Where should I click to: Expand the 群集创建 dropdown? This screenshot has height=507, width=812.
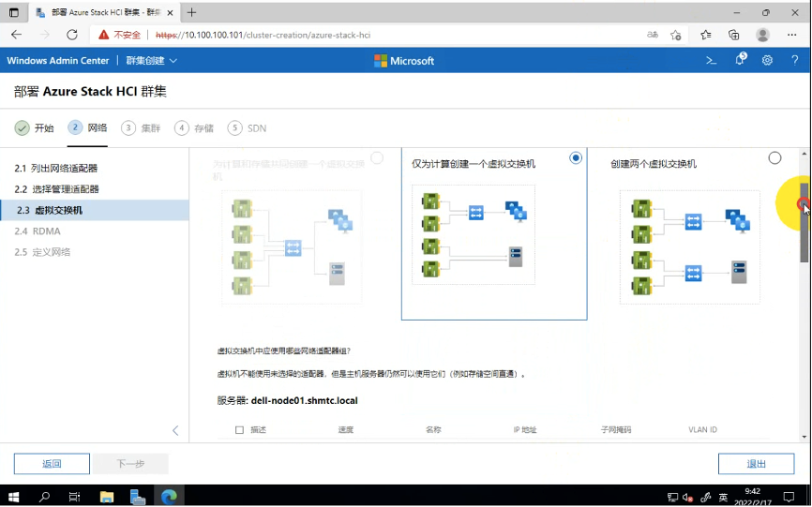(x=151, y=61)
